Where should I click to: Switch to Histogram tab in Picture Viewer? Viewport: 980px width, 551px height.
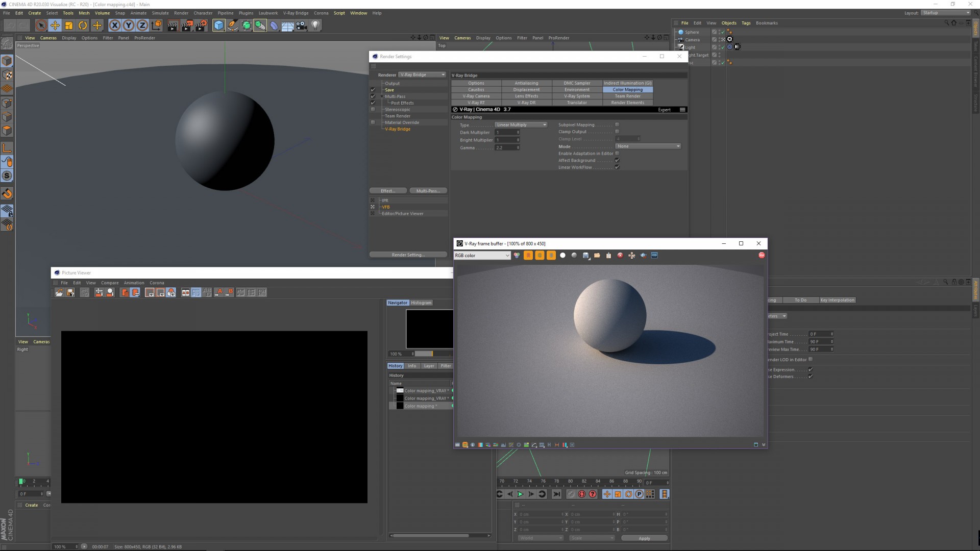pos(421,302)
